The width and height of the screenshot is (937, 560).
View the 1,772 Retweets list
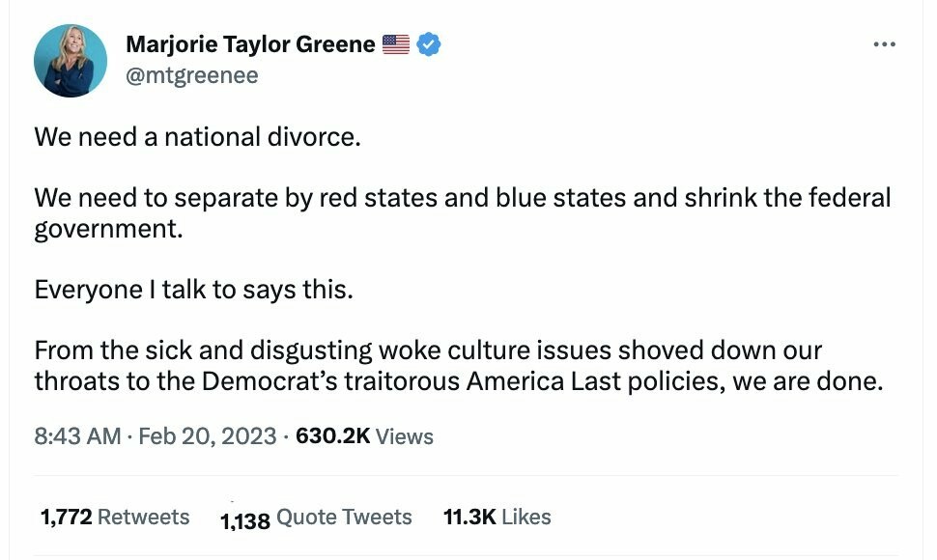pos(115,517)
